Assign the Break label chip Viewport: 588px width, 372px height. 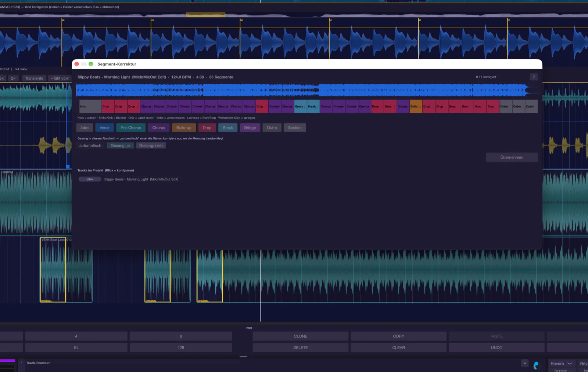[228, 128]
